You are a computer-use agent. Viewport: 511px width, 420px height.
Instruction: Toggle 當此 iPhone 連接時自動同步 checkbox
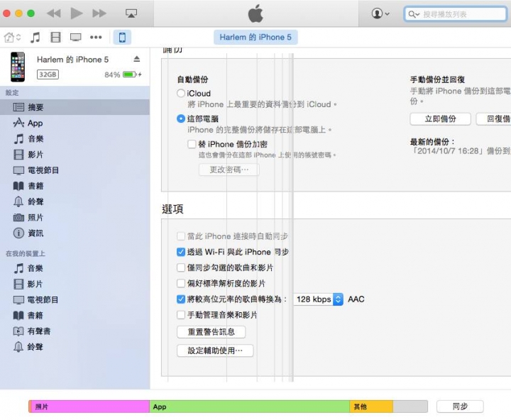point(181,236)
